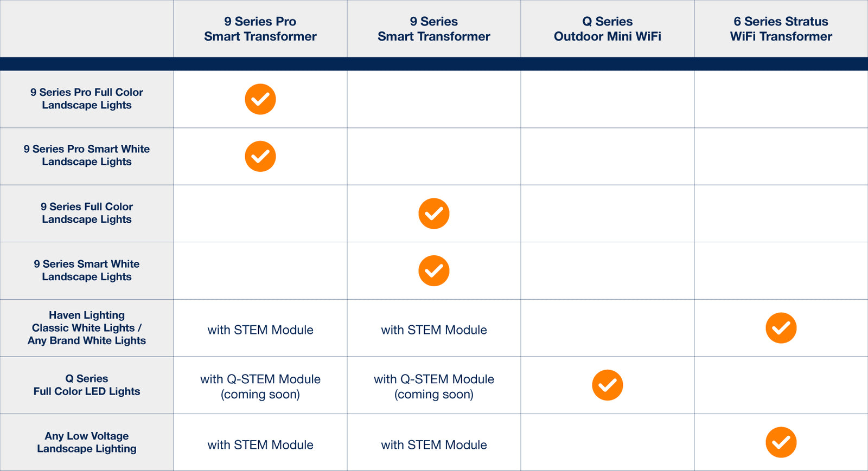Image resolution: width=868 pixels, height=471 pixels.
Task: Select the 9 Series Smart Transformer header
Action: click(434, 29)
